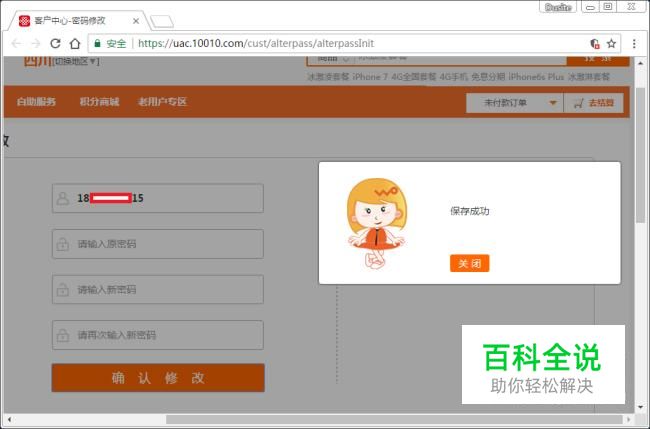Open the 积分商城 menu item
This screenshot has width=650, height=429.
[99, 102]
